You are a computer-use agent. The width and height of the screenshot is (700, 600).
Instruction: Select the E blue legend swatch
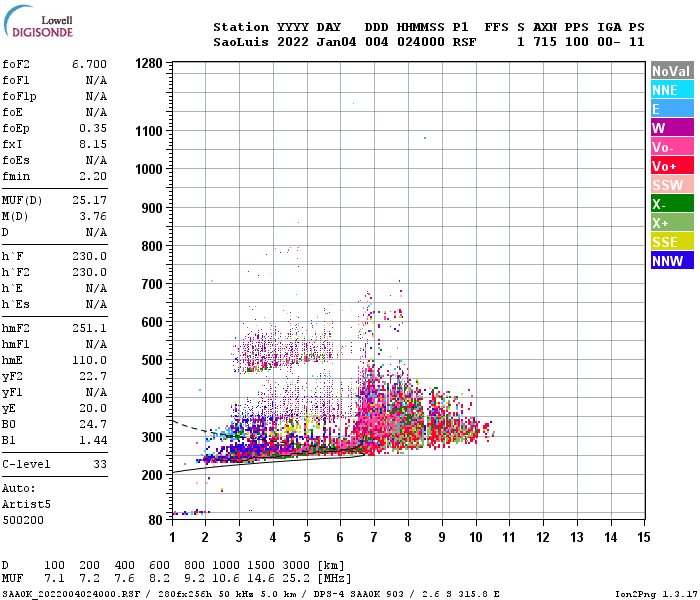click(x=672, y=109)
